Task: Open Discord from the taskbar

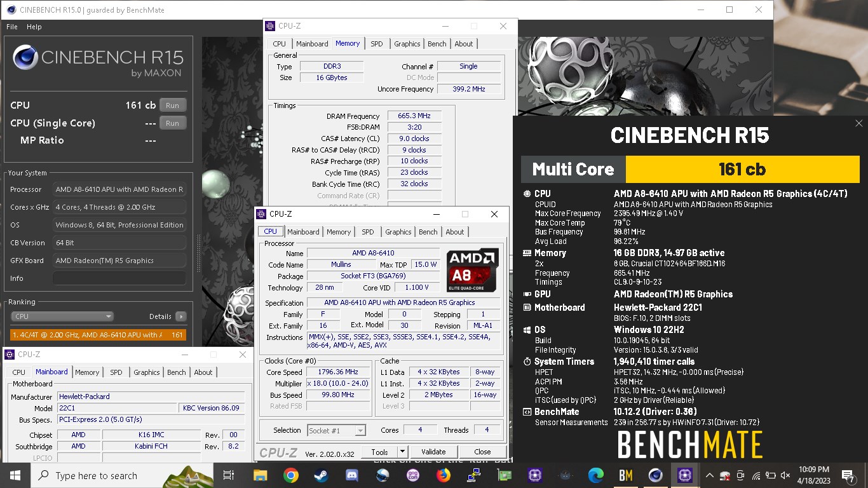Action: 352,475
